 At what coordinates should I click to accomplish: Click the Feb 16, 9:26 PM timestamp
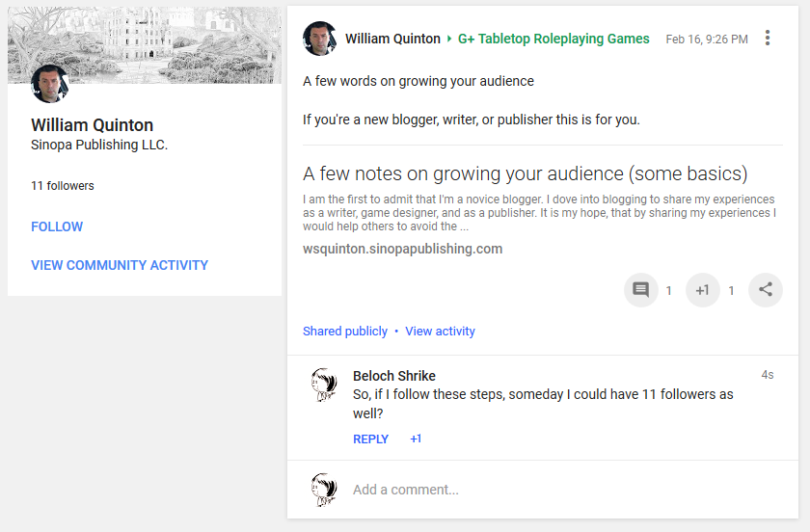(706, 40)
